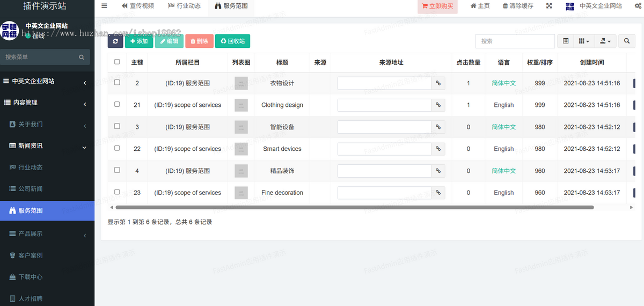The height and width of the screenshot is (306, 644).
Task: Open the 回收站 recycle bin
Action: click(x=232, y=41)
